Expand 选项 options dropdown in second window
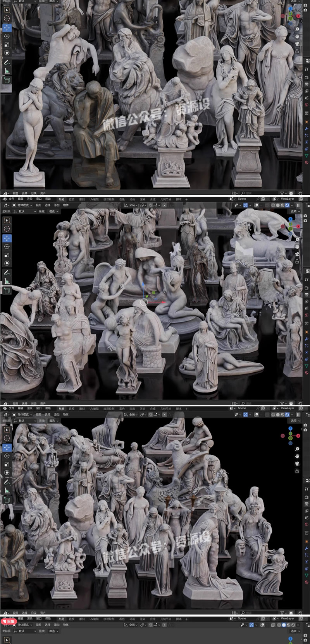This screenshot has width=310, height=644. [295, 211]
